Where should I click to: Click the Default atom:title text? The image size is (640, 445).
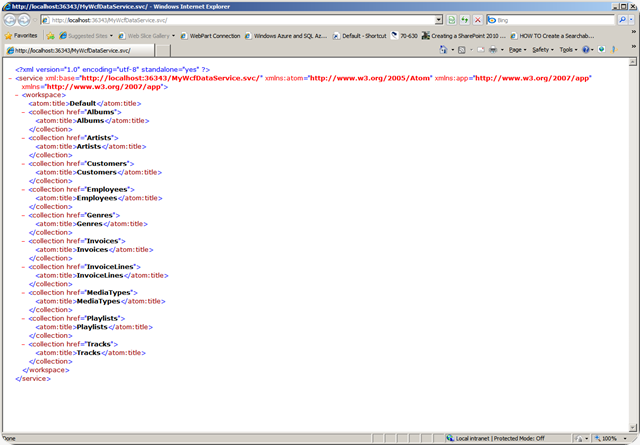[x=85, y=104]
